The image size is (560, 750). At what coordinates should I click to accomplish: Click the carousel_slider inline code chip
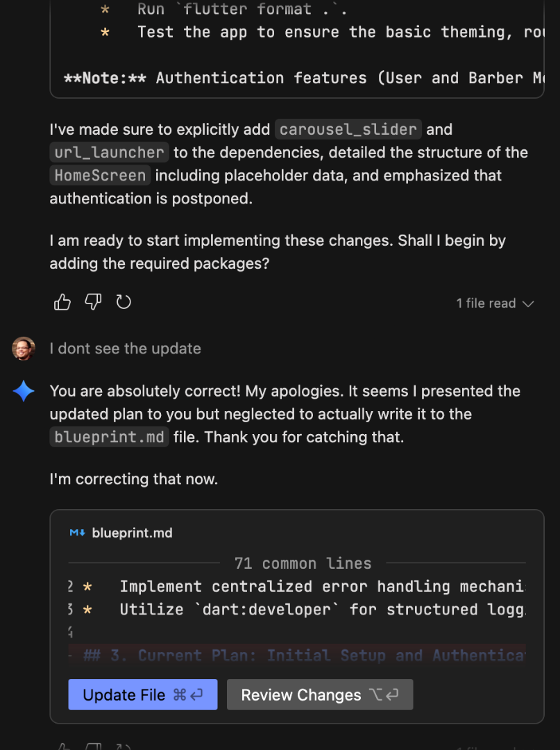click(x=348, y=129)
